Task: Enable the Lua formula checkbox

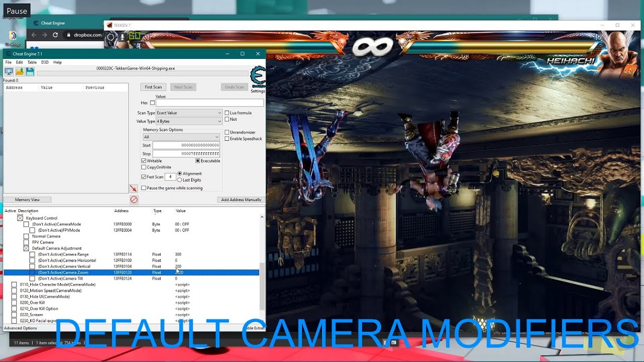Action: (227, 113)
